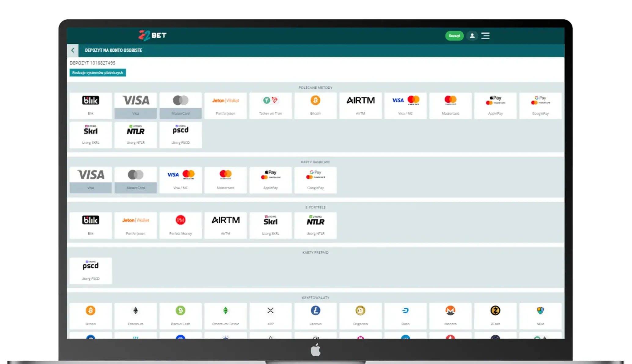Open the user profile icon
Viewport: 632px width, 364px height.
[x=472, y=36]
